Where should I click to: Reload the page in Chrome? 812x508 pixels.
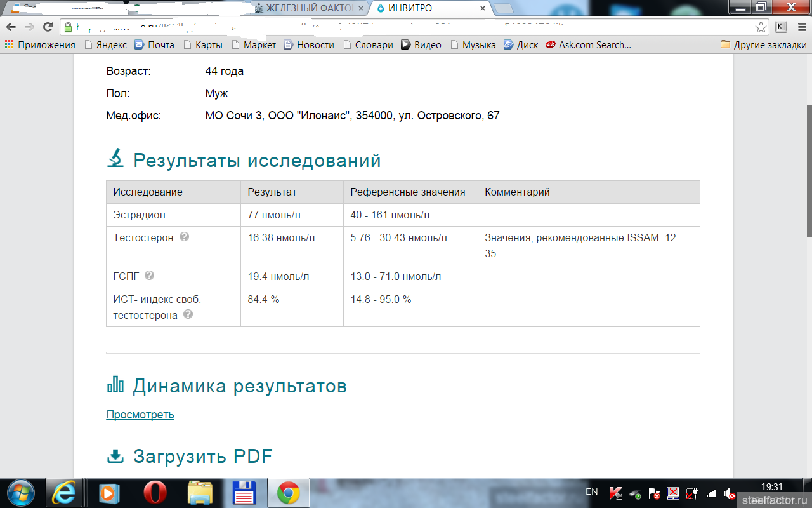pos(48,27)
